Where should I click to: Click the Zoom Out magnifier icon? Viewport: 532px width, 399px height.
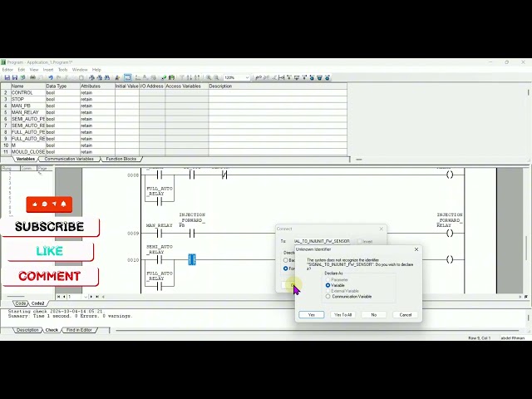[x=216, y=77]
